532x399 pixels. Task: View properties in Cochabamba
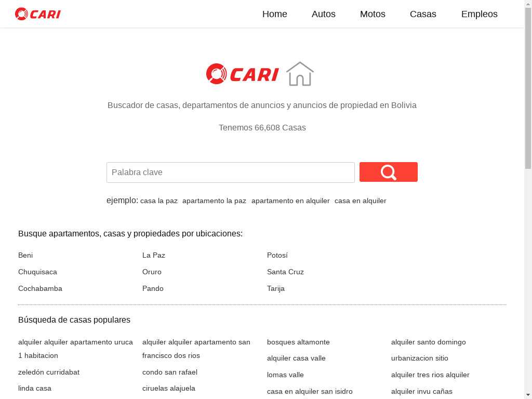pos(40,288)
